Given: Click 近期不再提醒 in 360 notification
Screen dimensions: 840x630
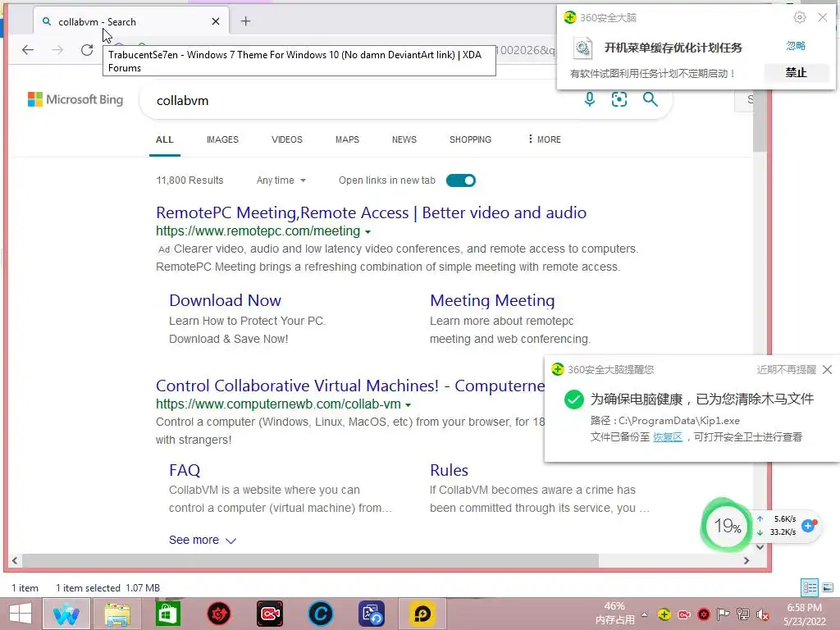Looking at the screenshot, I should click(786, 370).
